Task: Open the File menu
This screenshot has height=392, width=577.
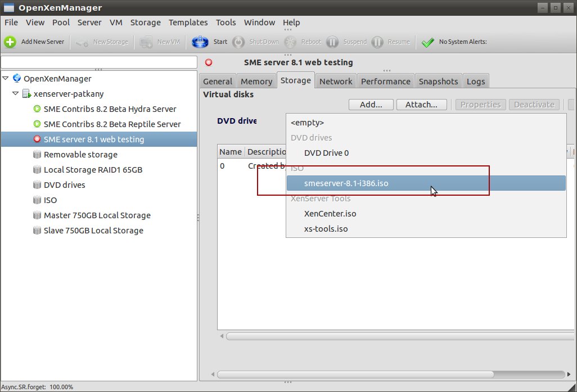Action: pyautogui.click(x=11, y=22)
